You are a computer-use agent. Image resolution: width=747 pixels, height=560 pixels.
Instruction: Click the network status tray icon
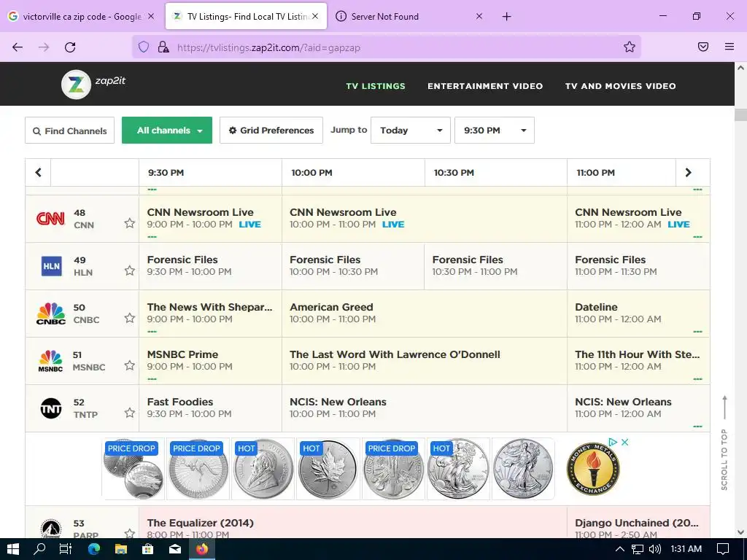pos(638,549)
